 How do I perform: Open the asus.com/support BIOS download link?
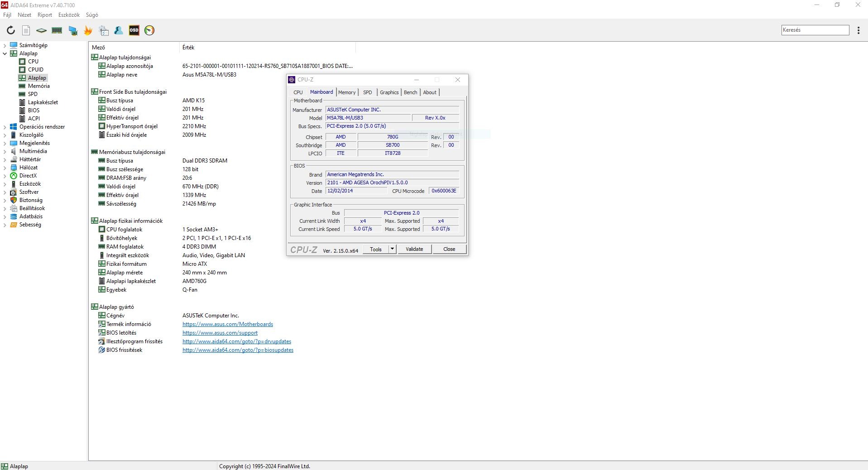(220, 333)
